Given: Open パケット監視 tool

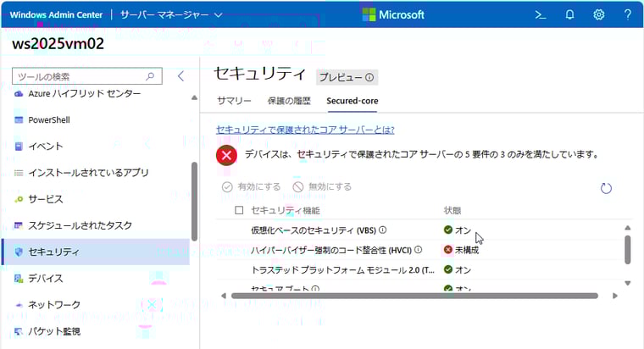Looking at the screenshot, I should coord(53,331).
